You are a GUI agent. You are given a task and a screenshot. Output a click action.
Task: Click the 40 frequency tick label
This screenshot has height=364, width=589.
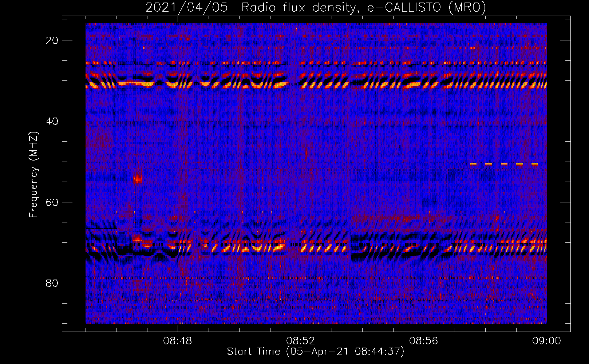52,121
